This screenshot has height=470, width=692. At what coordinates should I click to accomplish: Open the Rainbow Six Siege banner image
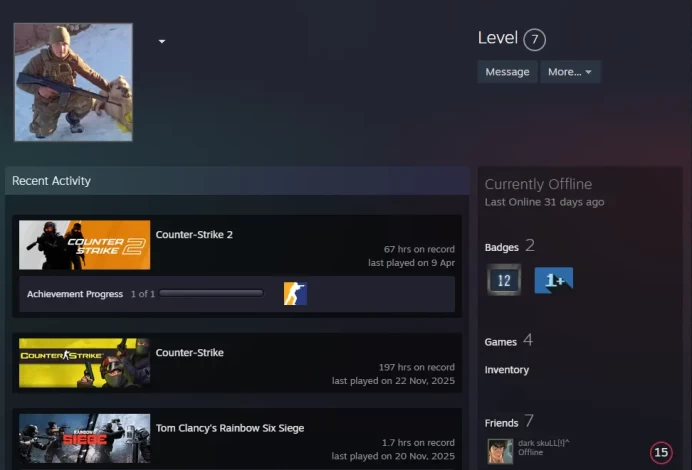[84, 438]
